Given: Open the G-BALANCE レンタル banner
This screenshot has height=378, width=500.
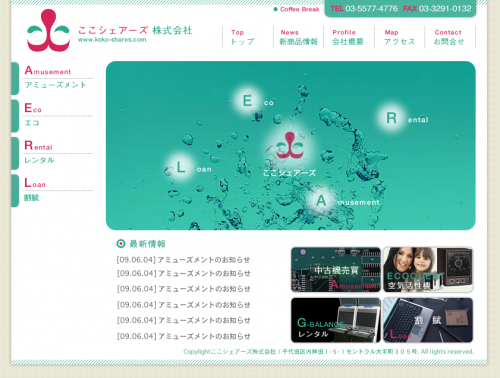Looking at the screenshot, I should click(x=336, y=320).
